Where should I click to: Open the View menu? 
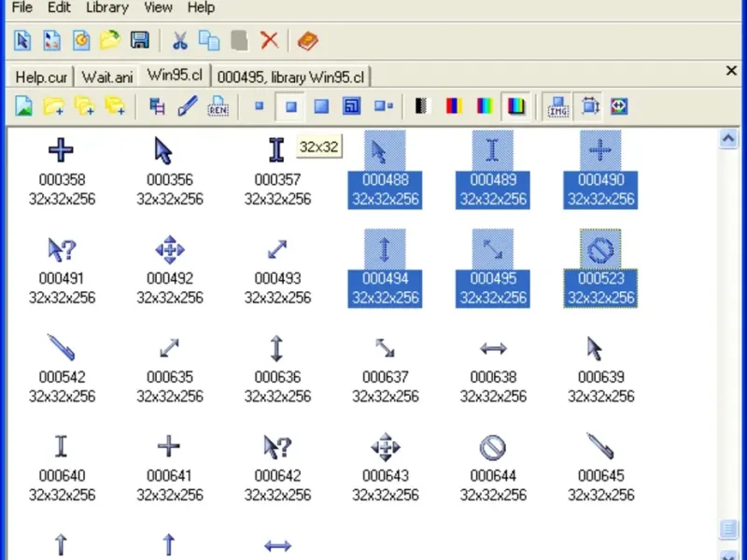coord(158,7)
